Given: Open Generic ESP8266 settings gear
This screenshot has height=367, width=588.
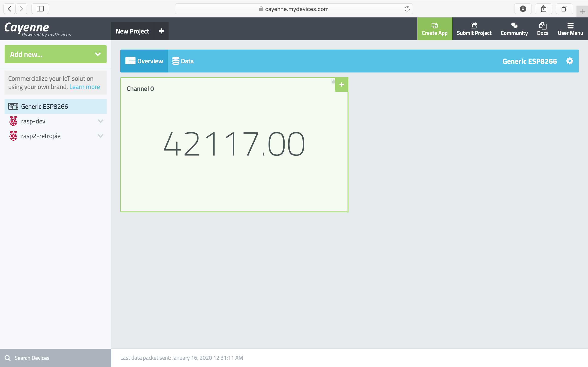Looking at the screenshot, I should (570, 61).
